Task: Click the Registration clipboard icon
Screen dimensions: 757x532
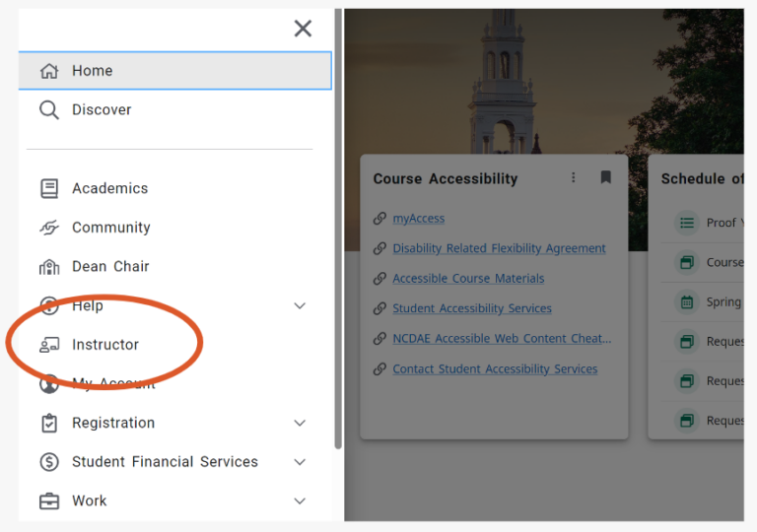Action: pos(49,423)
